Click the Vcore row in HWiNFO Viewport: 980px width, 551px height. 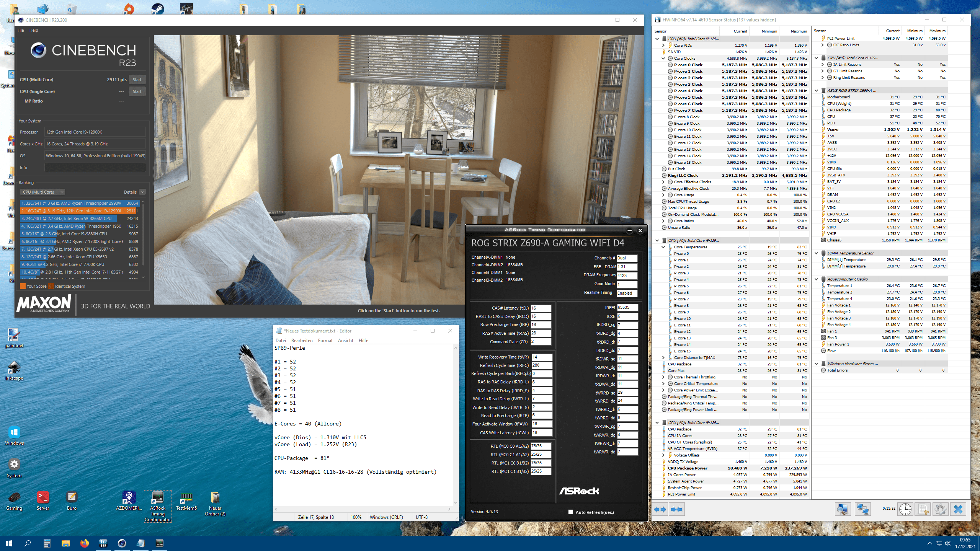[884, 130]
